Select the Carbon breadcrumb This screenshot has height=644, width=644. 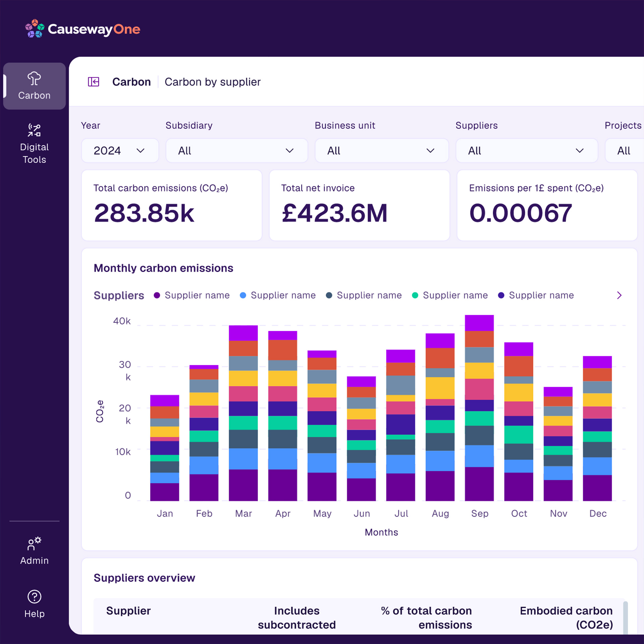coord(131,82)
